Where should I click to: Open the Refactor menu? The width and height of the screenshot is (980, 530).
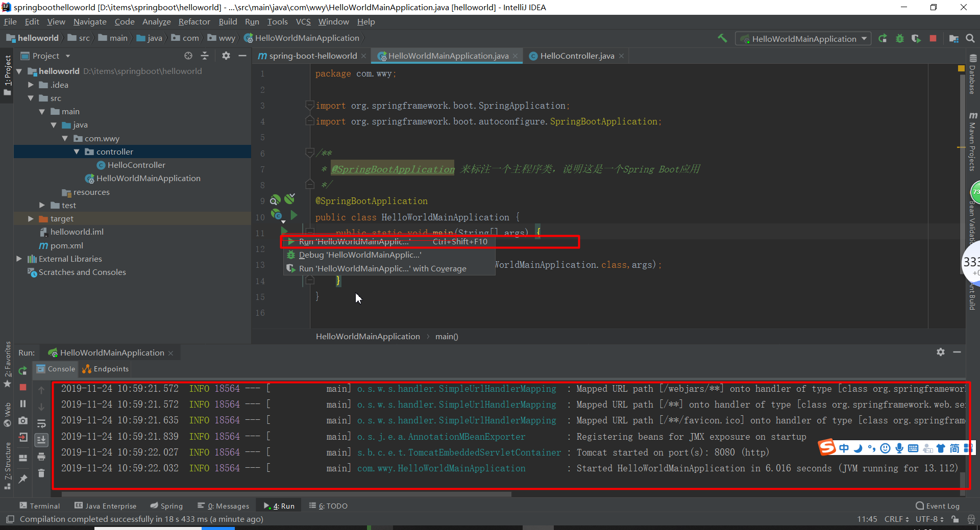[194, 22]
